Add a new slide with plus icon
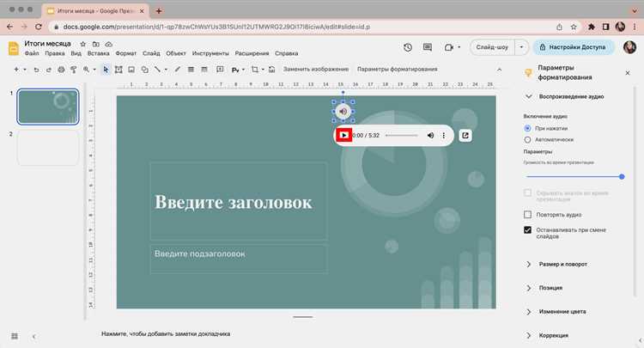Viewport: 644px width, 348px height. click(16, 70)
